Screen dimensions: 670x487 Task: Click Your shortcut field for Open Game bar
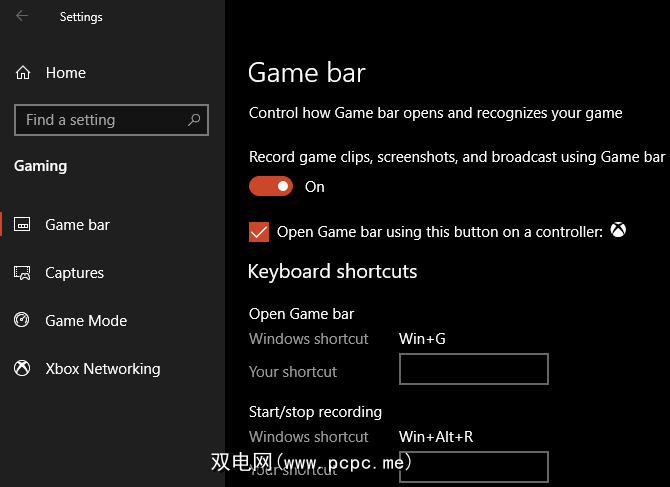point(473,369)
